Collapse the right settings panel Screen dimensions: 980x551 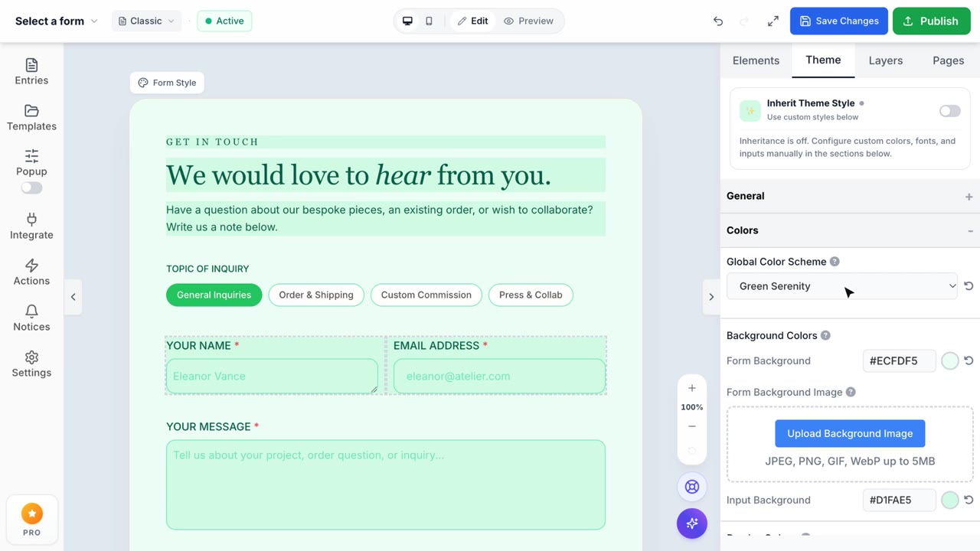pyautogui.click(x=711, y=297)
